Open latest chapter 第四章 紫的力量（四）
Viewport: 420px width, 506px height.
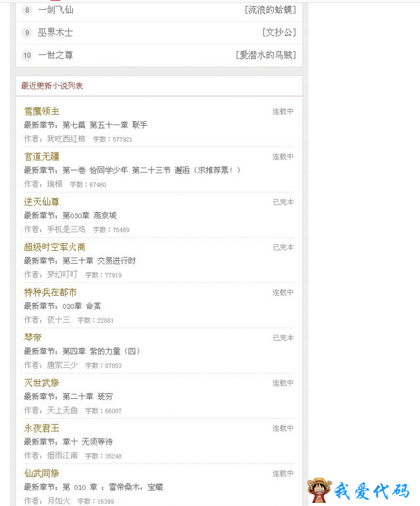click(101, 351)
